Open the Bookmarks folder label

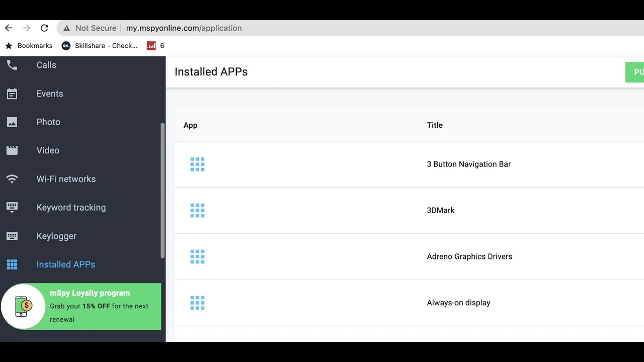[35, 46]
